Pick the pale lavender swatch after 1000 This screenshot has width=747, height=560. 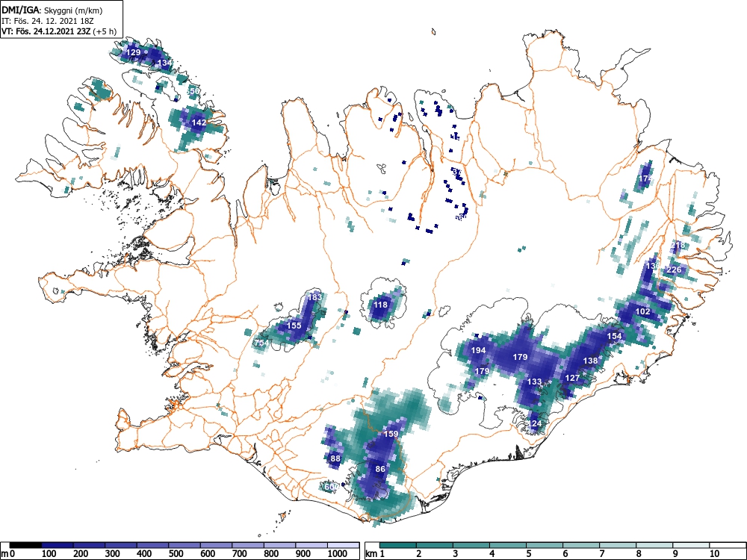(344, 545)
